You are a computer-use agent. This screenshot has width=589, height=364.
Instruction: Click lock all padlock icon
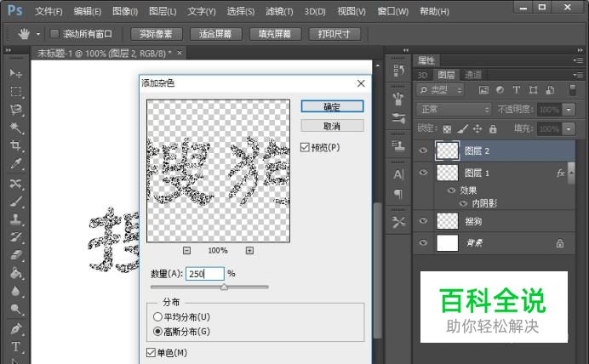tap(493, 129)
